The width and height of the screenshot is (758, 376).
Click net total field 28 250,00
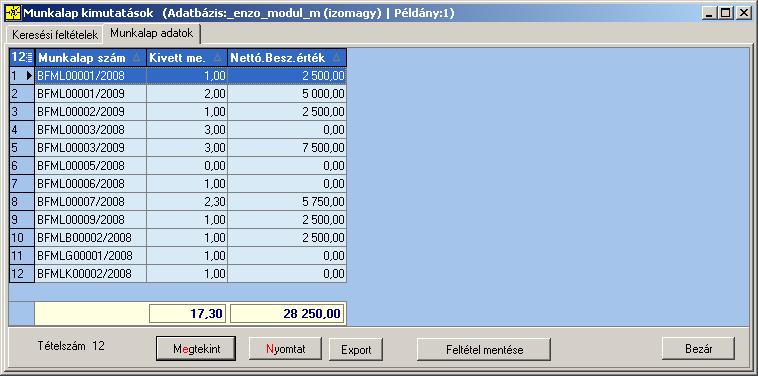(x=287, y=314)
